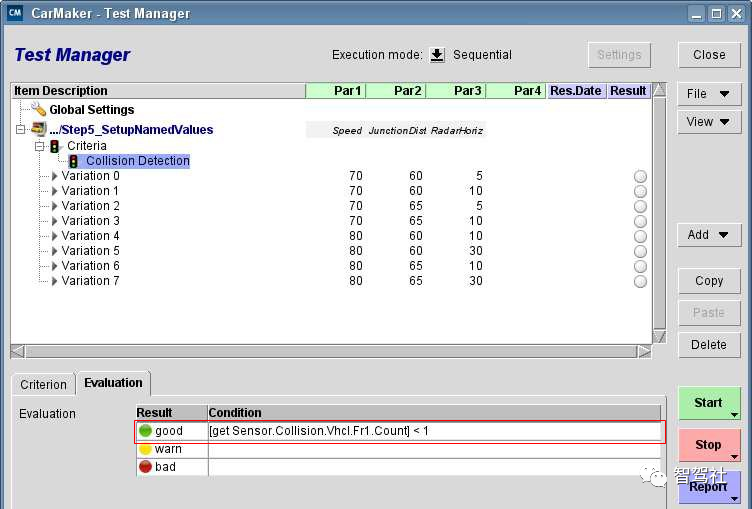Expand Variation 5 tree node
Screen dimensions: 752x509
point(54,251)
